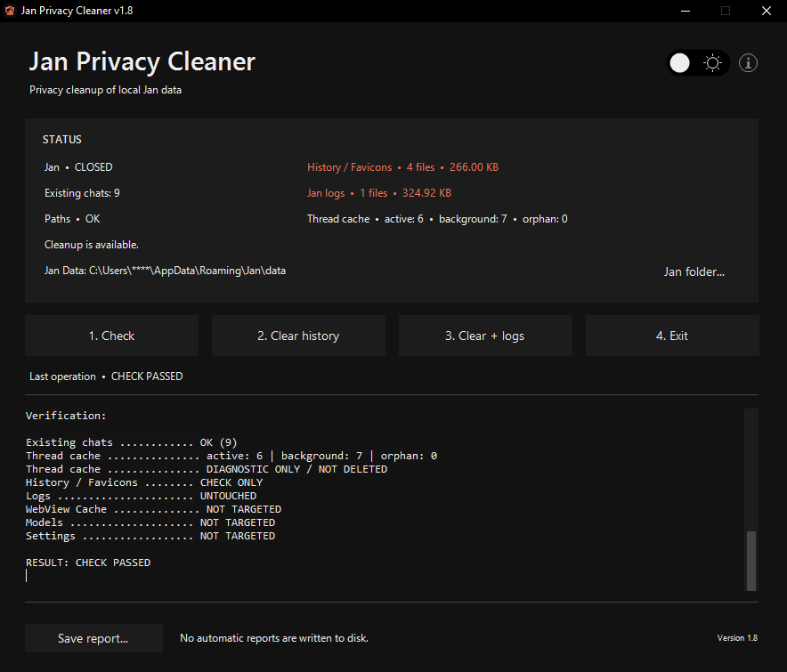Click 'Privacy cleanup of local Jan data' subtitle
The width and height of the screenshot is (787, 672).
105,90
